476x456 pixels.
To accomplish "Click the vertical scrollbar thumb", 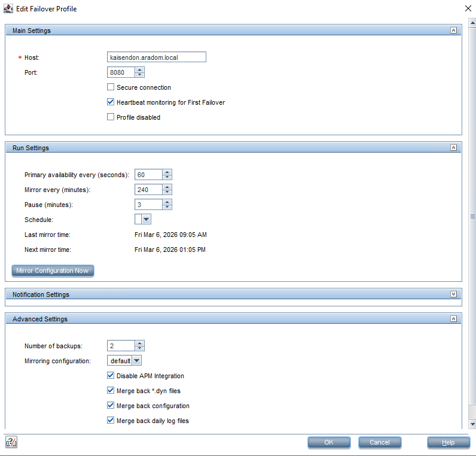I will click(x=472, y=216).
